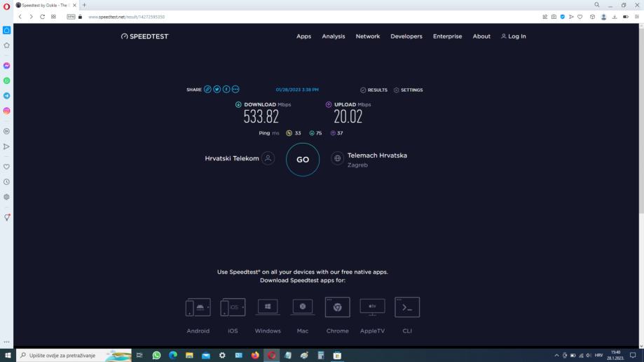Open sidebar settings gear icon

pos(6,197)
